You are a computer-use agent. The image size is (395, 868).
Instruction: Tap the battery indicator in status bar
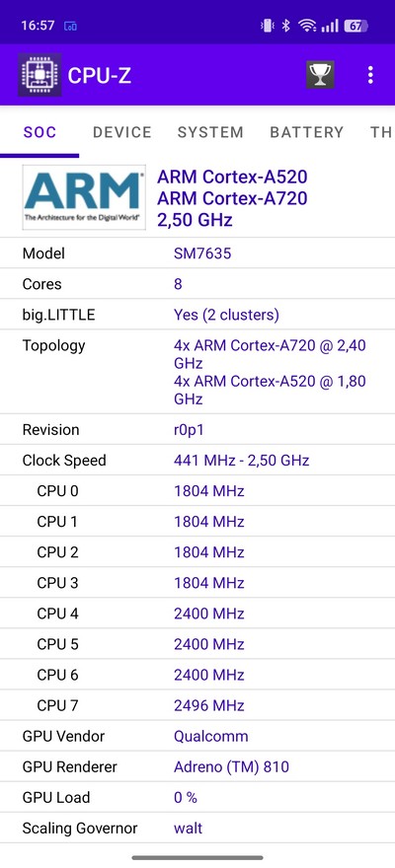tap(355, 26)
